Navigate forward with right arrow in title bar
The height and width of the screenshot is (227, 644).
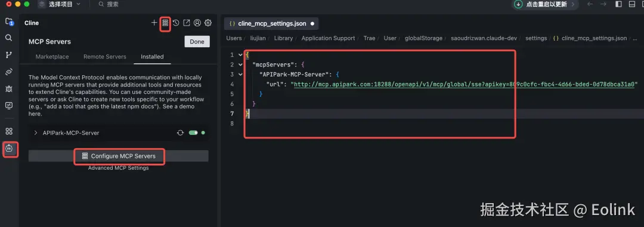603,4
